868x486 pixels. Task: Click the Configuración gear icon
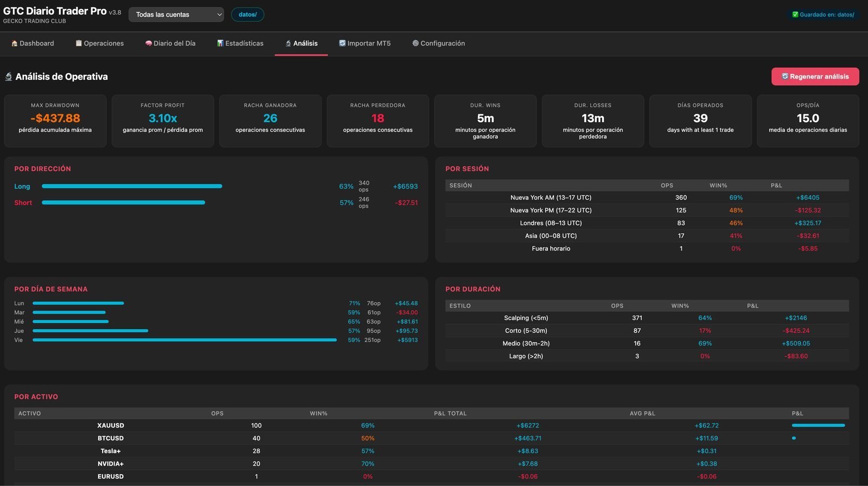(416, 43)
